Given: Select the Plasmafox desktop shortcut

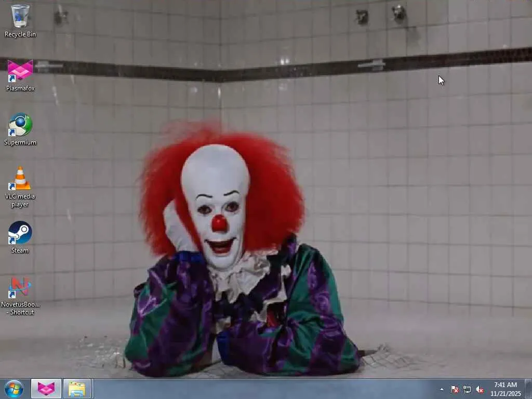Looking at the screenshot, I should tap(20, 75).
